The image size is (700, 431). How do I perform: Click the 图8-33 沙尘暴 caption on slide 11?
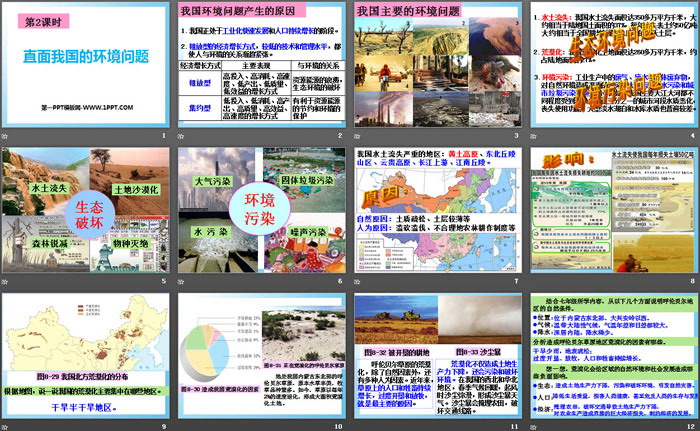click(478, 352)
